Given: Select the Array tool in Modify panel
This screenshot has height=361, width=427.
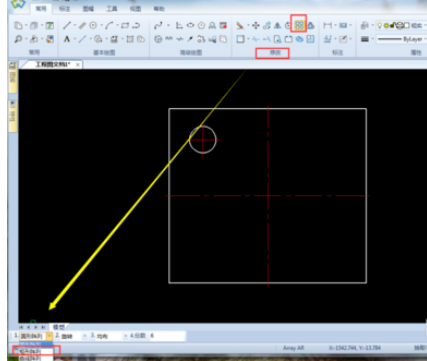Looking at the screenshot, I should [299, 25].
